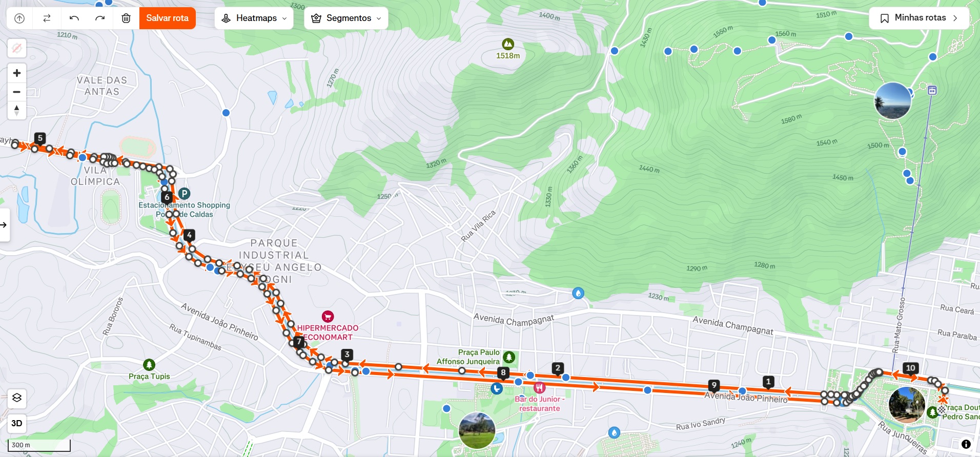Zoom out with the minus button
Viewport: 980px width, 457px height.
click(17, 92)
